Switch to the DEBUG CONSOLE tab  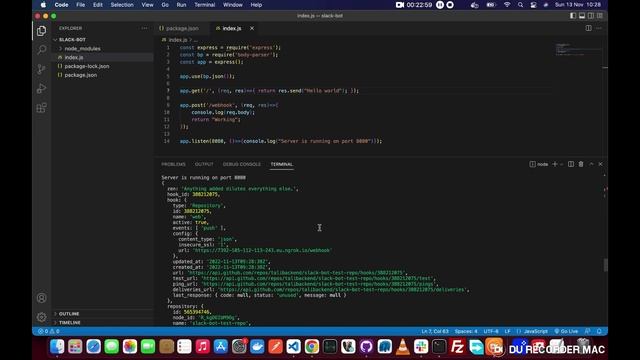tap(242, 164)
